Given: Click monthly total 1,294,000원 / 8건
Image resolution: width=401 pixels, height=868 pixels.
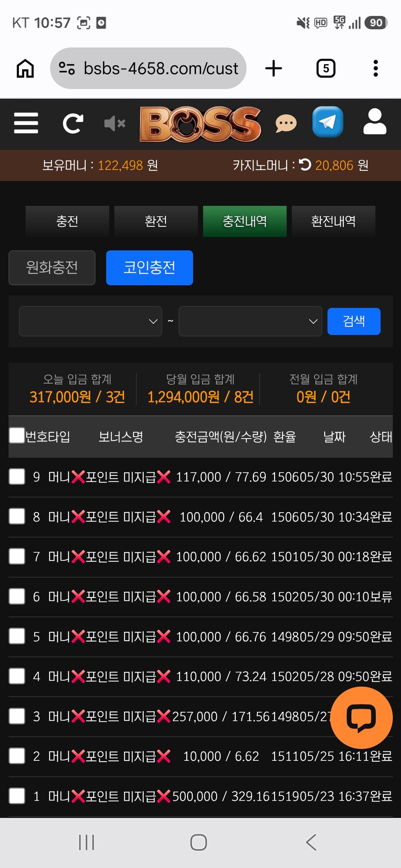Looking at the screenshot, I should point(200,397).
